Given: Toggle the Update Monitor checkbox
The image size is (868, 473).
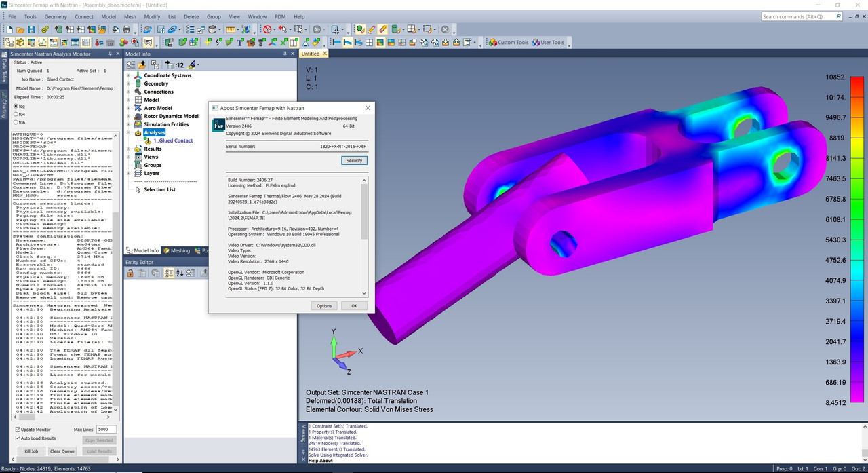Looking at the screenshot, I should click(x=18, y=430).
